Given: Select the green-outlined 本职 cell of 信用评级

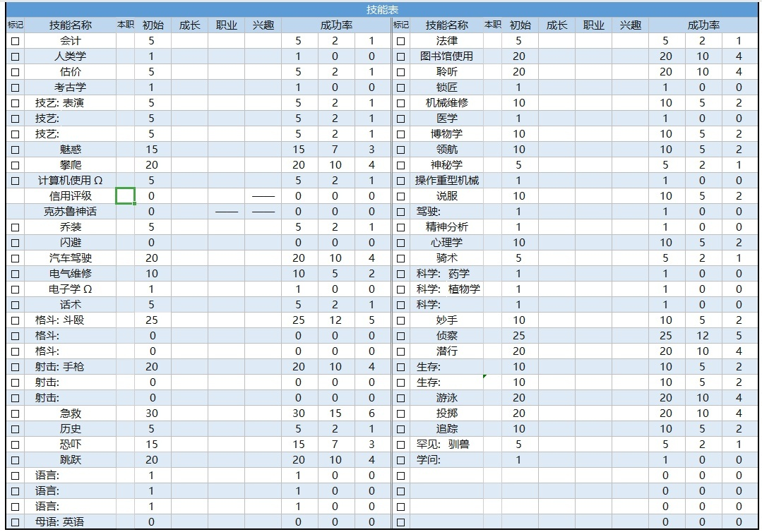Looking at the screenshot, I should click(125, 196).
